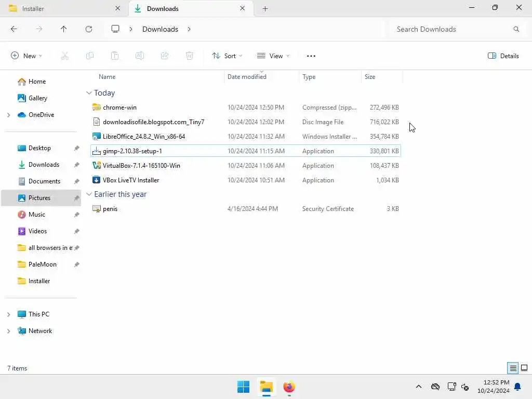Open the See more three-dots menu

tap(311, 56)
